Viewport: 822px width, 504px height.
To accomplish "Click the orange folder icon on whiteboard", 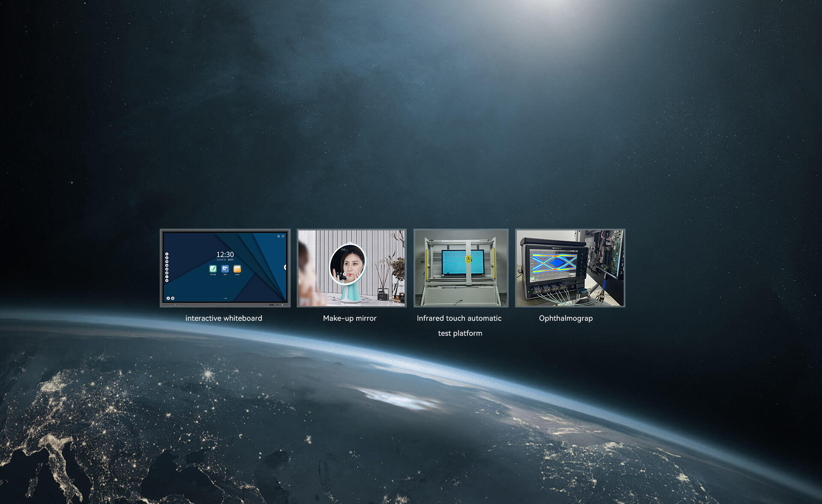I will coord(237,268).
